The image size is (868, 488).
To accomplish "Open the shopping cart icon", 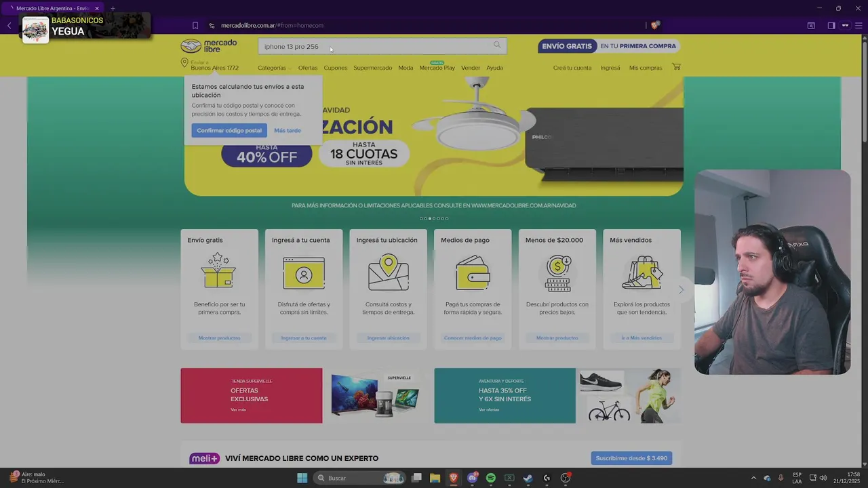I will [676, 67].
